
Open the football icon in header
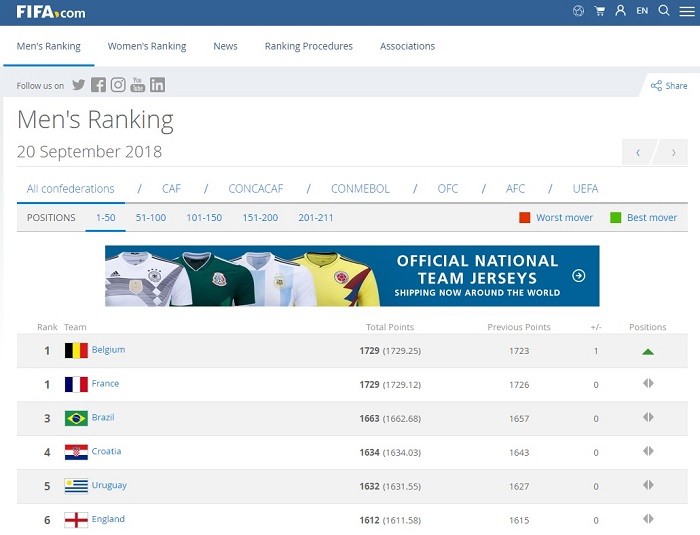pos(578,11)
